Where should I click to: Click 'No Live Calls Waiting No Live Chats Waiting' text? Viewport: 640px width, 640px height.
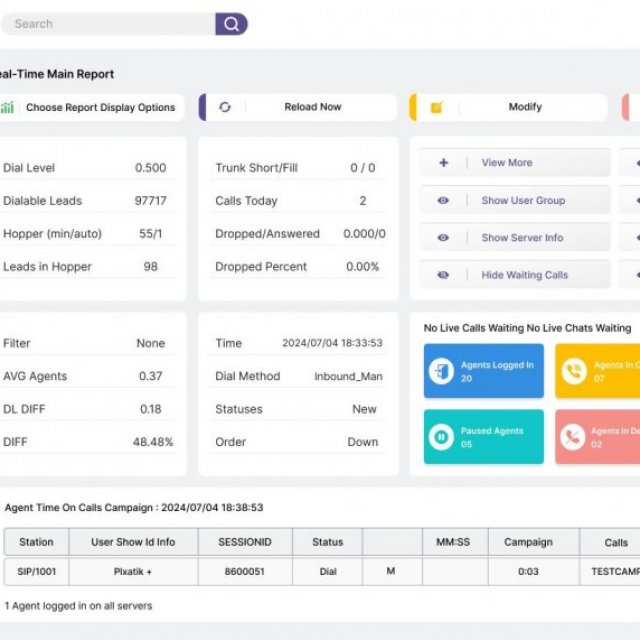pyautogui.click(x=527, y=328)
